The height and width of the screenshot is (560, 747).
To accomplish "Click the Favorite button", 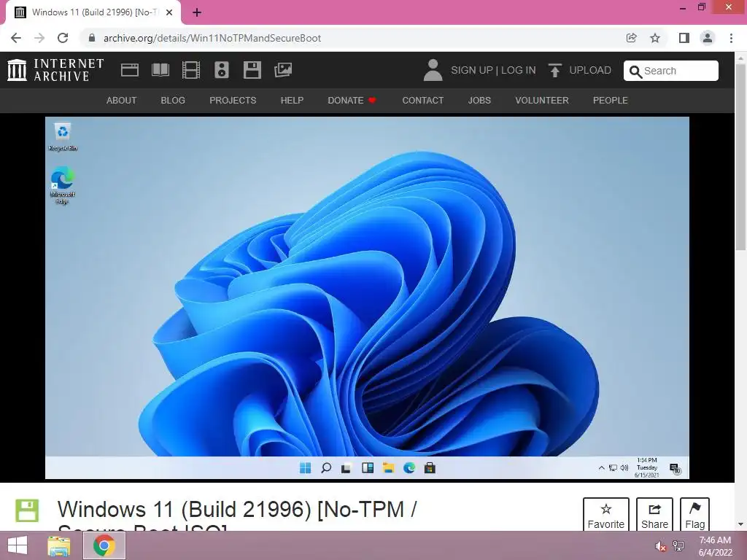I will click(606, 514).
